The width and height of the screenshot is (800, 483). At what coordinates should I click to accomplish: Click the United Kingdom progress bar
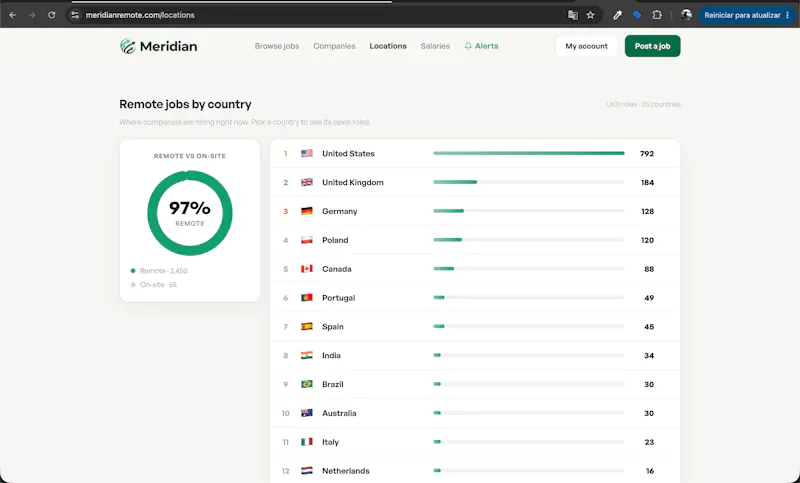point(529,182)
